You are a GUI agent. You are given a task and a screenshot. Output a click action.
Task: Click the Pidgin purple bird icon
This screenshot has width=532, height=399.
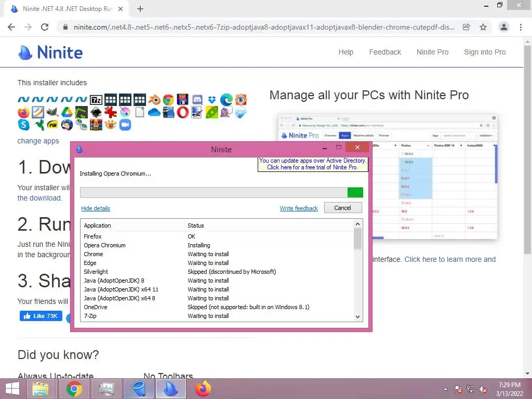click(227, 112)
